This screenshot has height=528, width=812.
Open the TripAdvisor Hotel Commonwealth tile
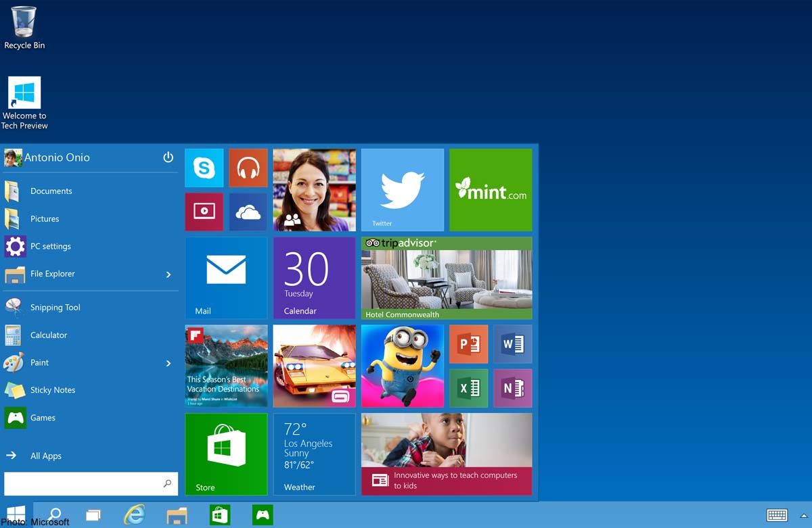[447, 278]
